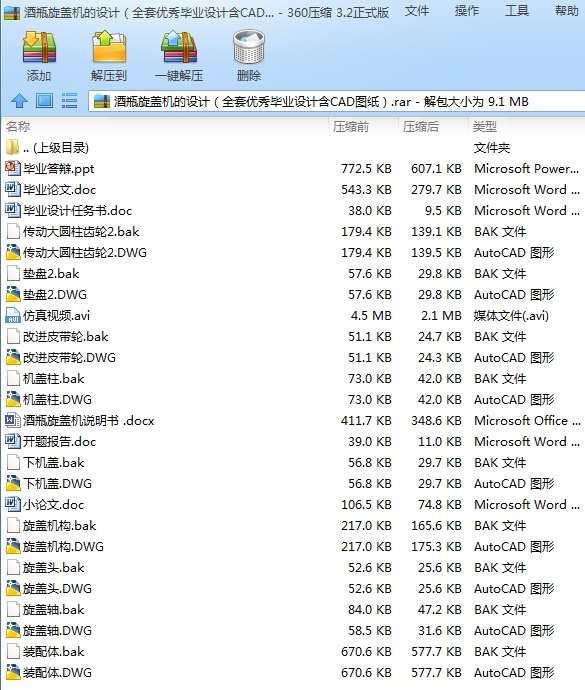Open the 操作 menu

tap(467, 11)
